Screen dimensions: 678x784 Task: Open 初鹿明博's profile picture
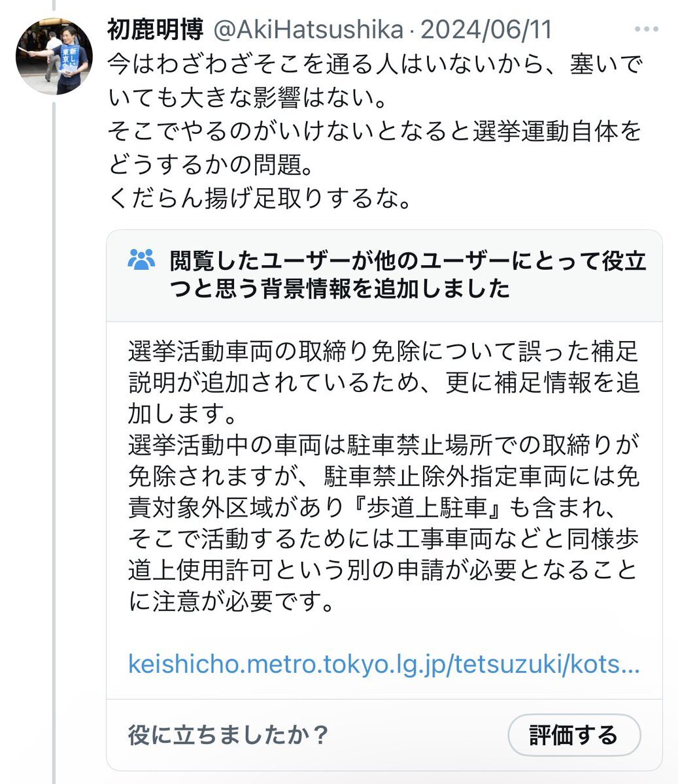[x=54, y=57]
